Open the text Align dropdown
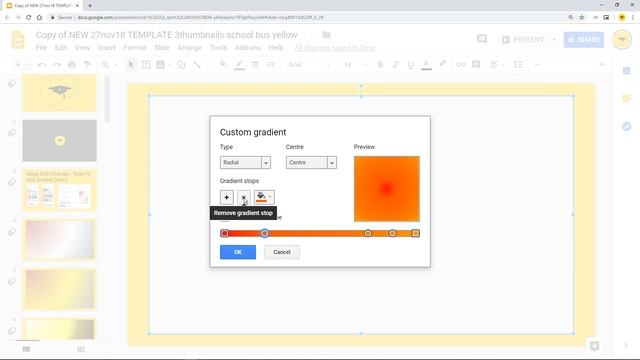 coord(496,64)
